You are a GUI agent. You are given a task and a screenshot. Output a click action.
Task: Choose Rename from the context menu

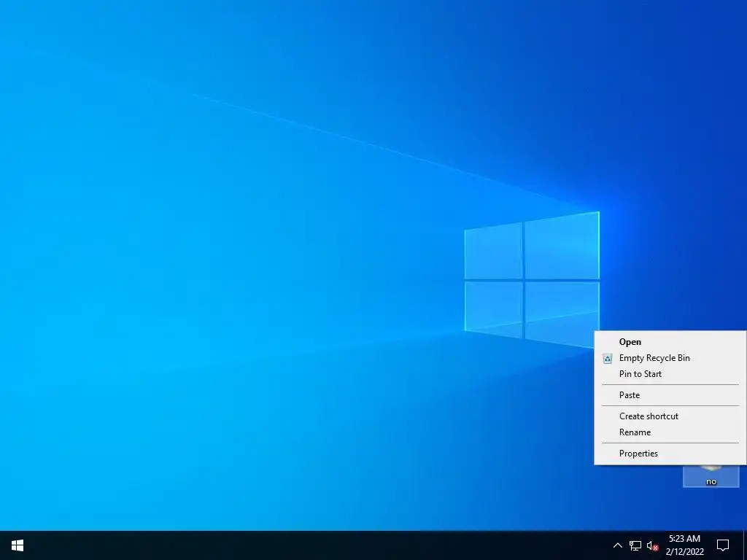pos(670,432)
